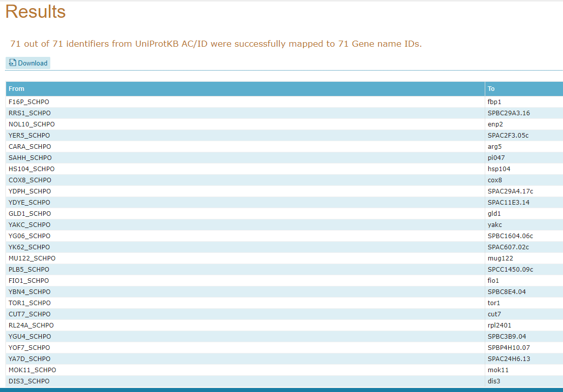The width and height of the screenshot is (563, 392).
Task: Click the cox8 gene name
Action: click(x=495, y=180)
